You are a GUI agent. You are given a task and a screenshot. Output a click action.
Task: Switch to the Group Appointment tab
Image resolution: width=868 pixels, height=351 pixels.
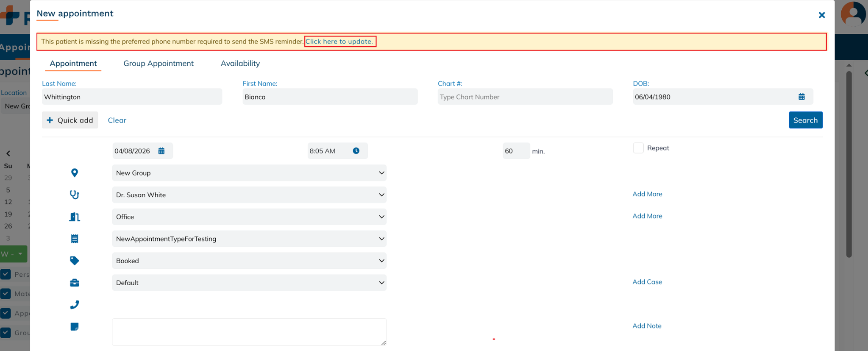click(159, 64)
